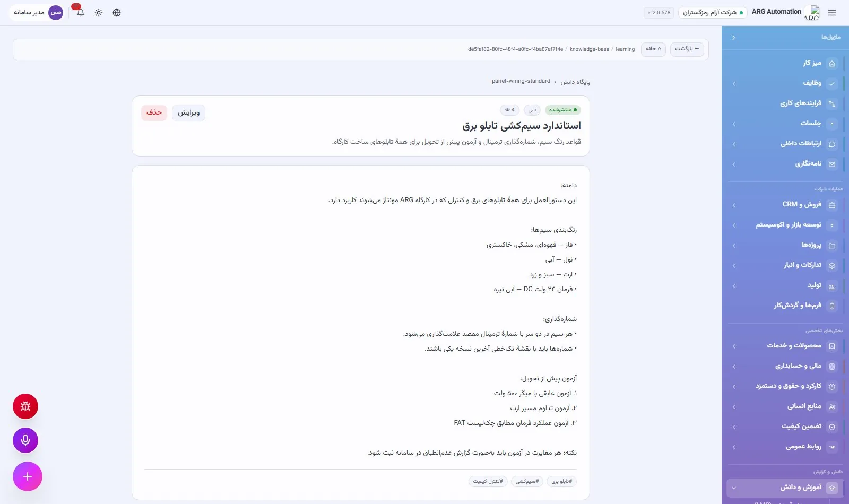
Task: Expand فروش و CRM submenu chevron
Action: click(734, 205)
